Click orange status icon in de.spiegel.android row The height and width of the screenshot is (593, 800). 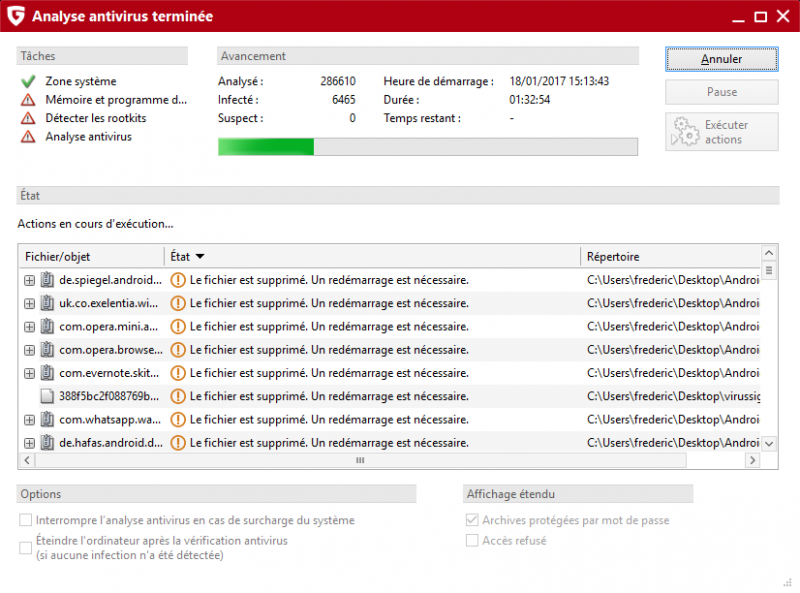pyautogui.click(x=178, y=280)
